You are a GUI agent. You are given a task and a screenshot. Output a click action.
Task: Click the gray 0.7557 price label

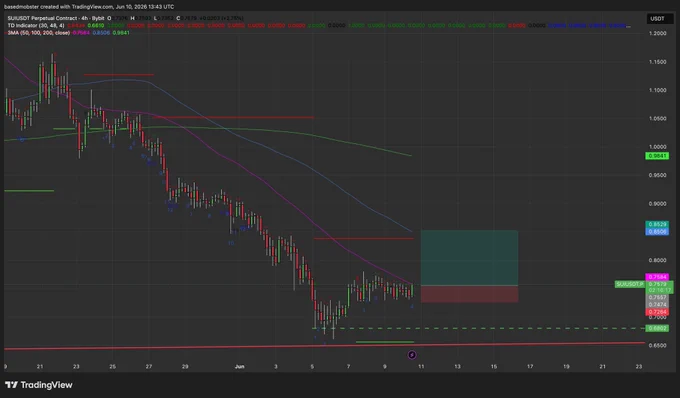click(657, 297)
